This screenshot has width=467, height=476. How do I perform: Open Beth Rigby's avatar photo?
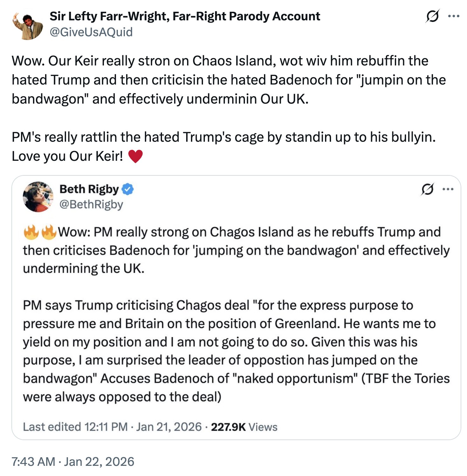pyautogui.click(x=38, y=197)
